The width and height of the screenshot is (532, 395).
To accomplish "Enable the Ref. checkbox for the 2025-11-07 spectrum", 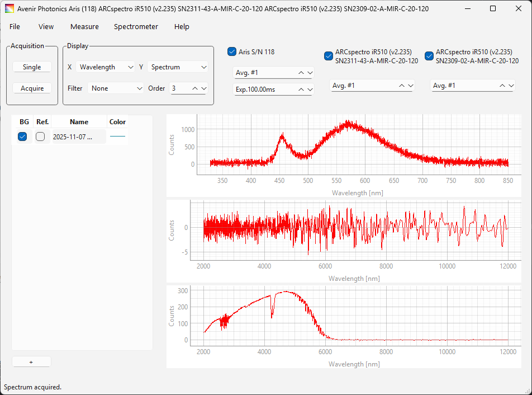I will 40,137.
